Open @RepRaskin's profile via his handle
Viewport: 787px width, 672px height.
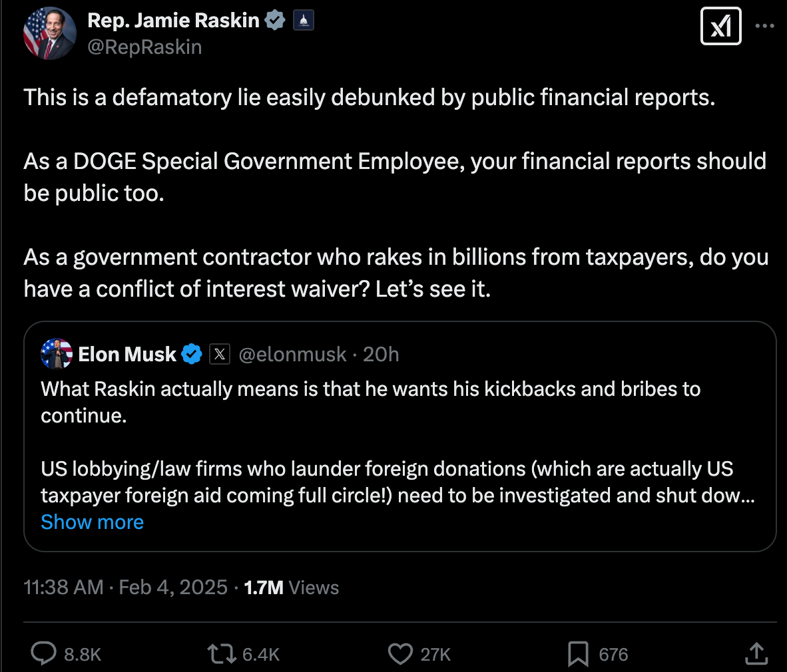pos(145,47)
